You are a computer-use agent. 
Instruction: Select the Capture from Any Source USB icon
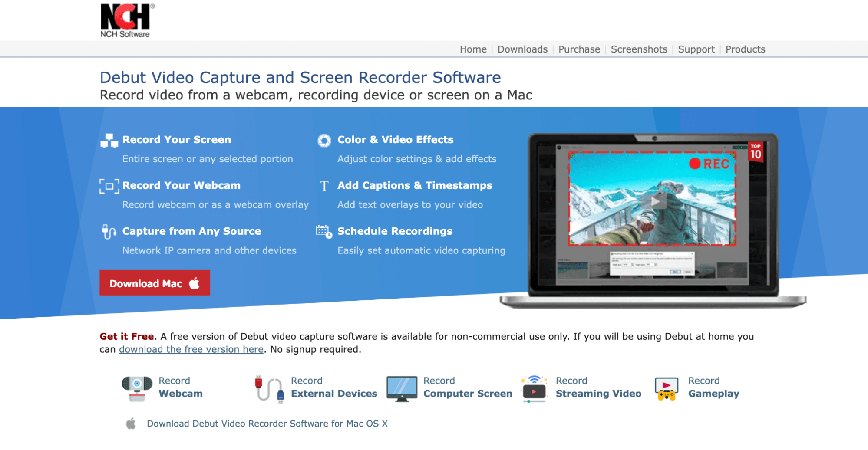(108, 232)
